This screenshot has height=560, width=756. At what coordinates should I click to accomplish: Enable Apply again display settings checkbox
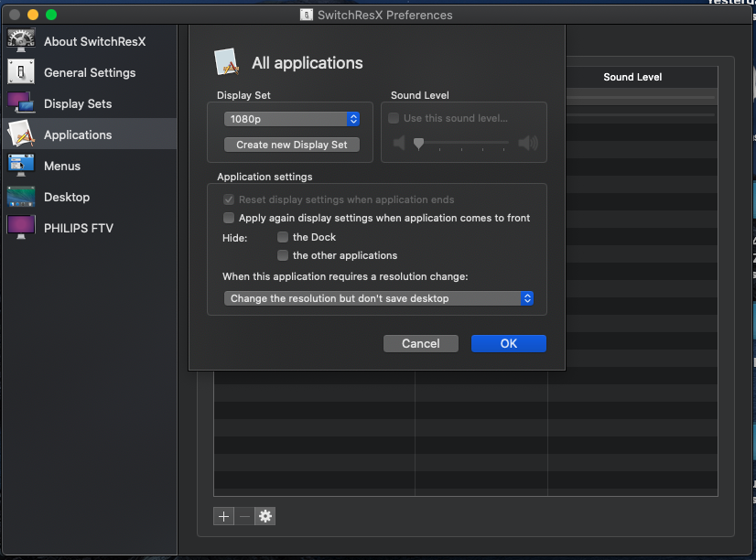229,218
